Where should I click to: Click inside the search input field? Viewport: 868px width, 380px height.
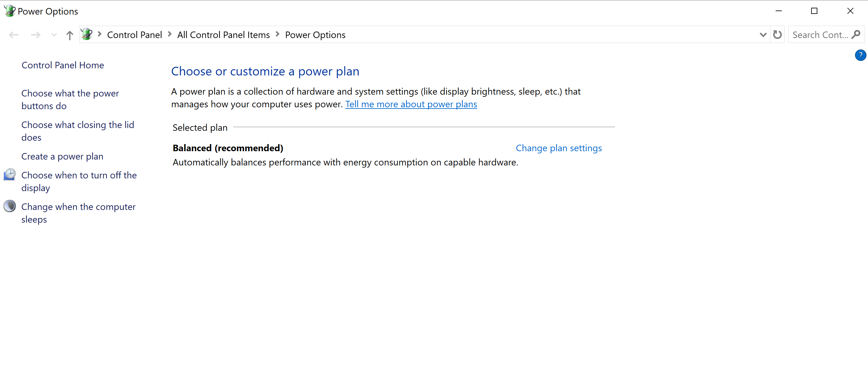click(x=819, y=35)
